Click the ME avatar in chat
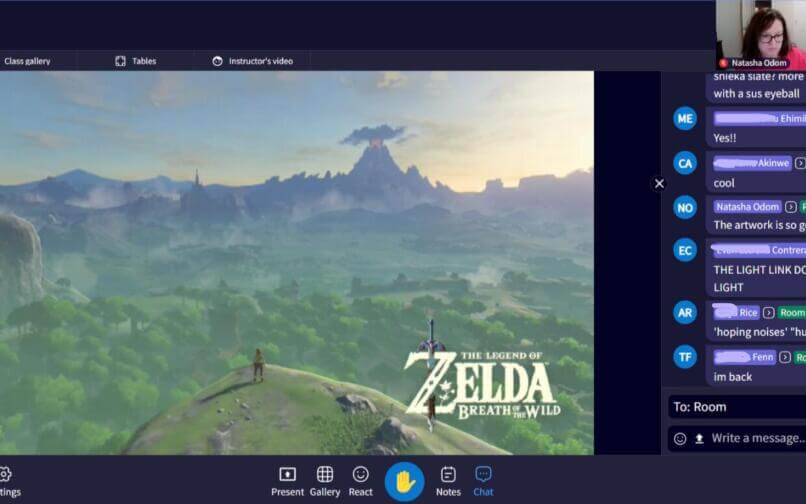 click(685, 119)
